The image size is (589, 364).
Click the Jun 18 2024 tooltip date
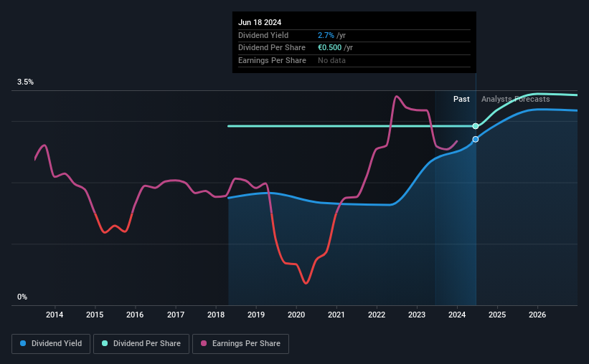260,22
